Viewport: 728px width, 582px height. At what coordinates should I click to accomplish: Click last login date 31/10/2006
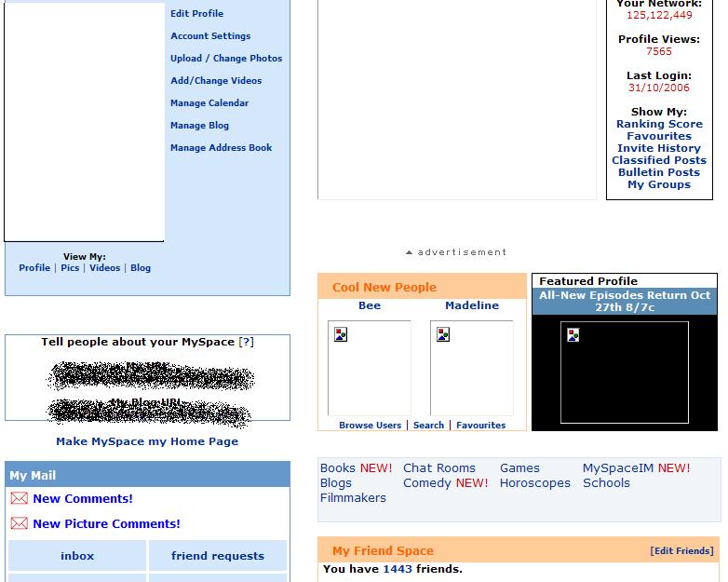click(659, 88)
